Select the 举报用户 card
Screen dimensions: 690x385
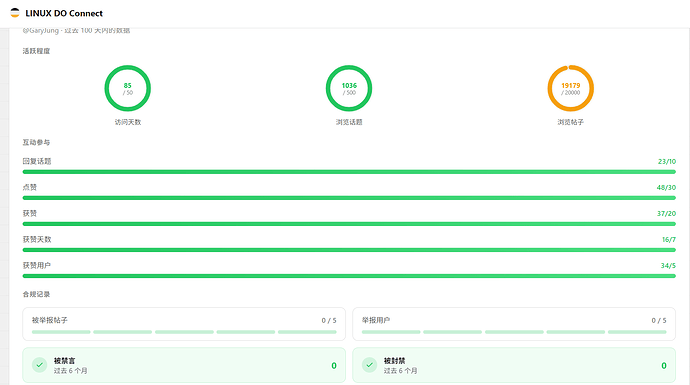coord(514,324)
